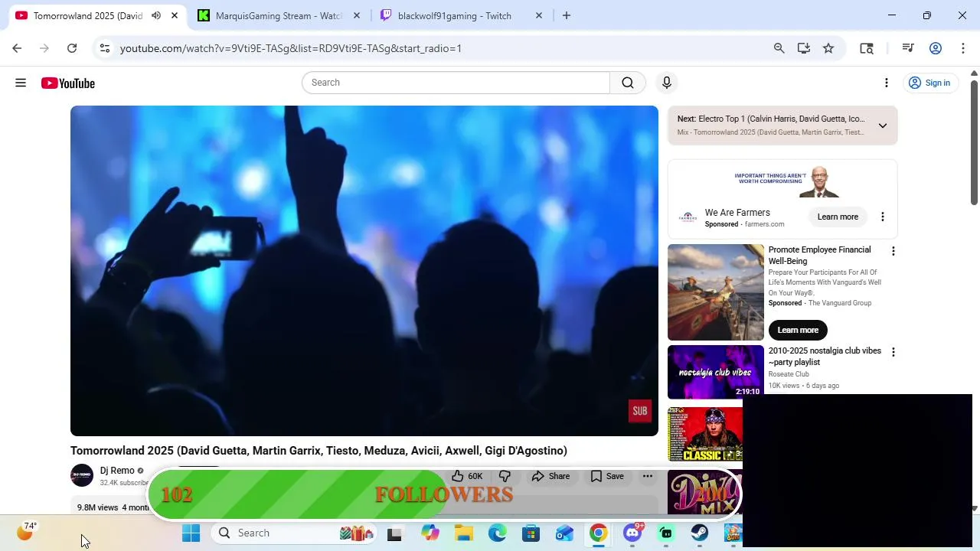
Task: Go to the YouTube home logo
Action: click(x=68, y=83)
